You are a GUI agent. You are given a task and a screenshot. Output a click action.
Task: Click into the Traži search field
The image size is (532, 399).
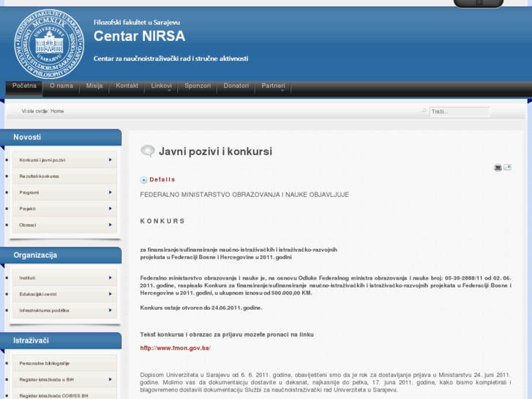coord(459,112)
